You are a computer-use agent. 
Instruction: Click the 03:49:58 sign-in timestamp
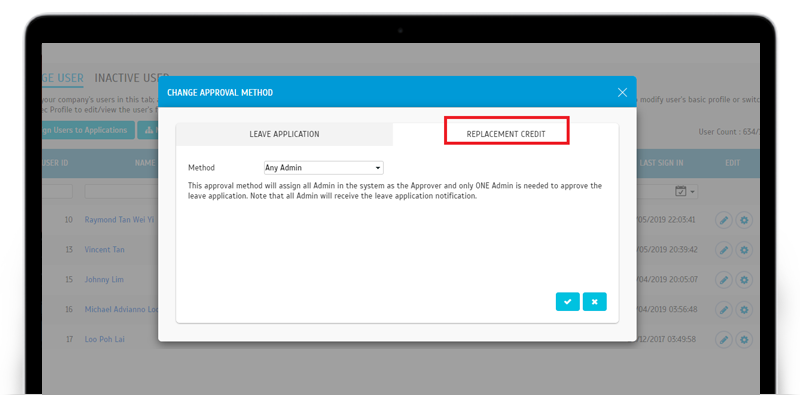[666, 339]
